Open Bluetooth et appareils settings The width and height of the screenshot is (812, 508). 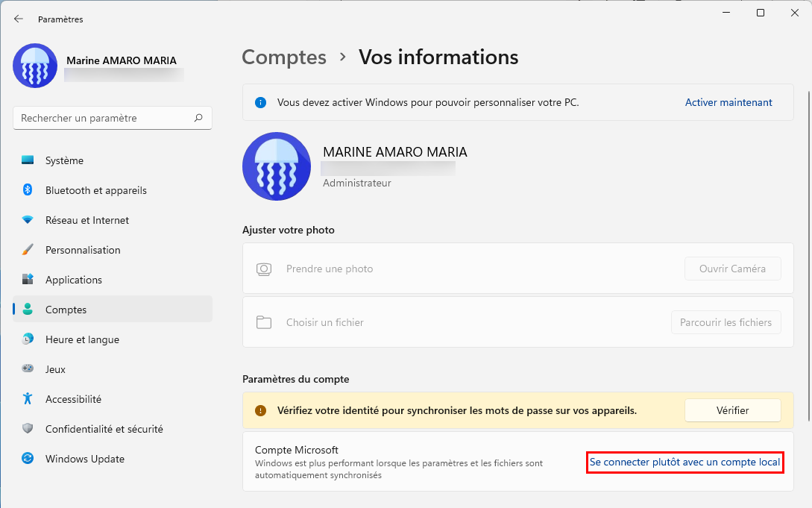point(113,190)
